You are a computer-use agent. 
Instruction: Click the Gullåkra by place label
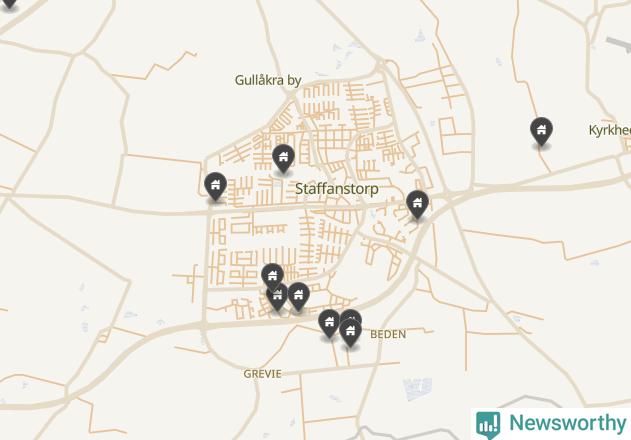(268, 80)
